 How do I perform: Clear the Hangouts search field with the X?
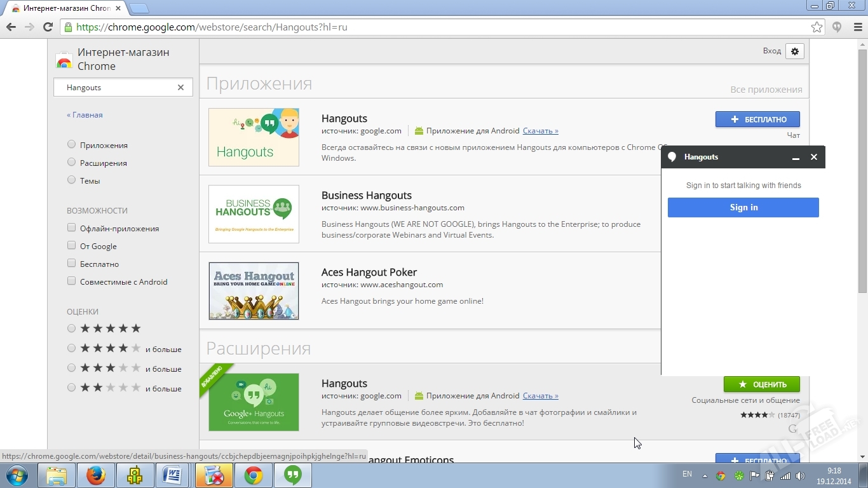pos(180,87)
